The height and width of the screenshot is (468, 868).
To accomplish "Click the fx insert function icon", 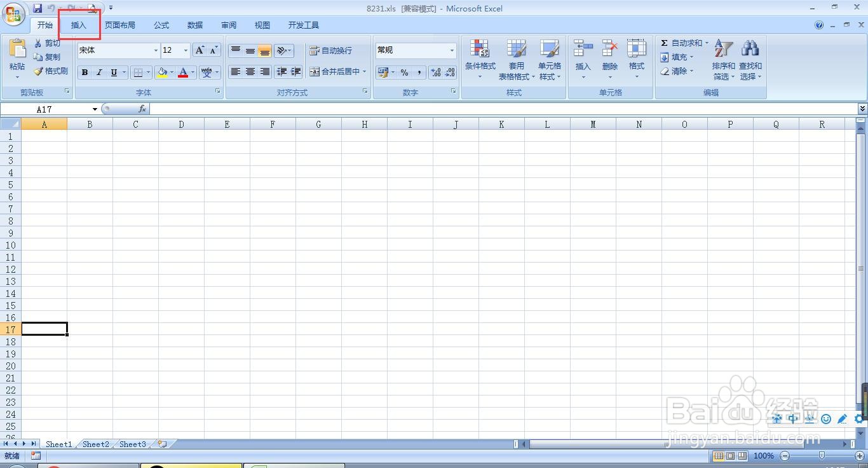I will 142,109.
